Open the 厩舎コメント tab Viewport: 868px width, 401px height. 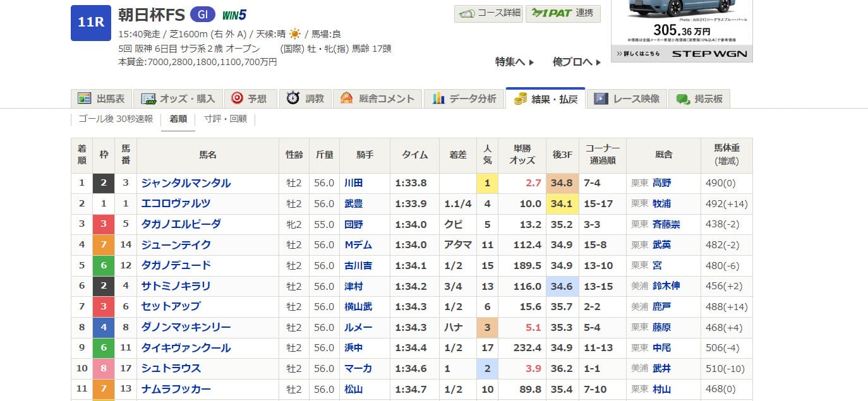click(377, 99)
